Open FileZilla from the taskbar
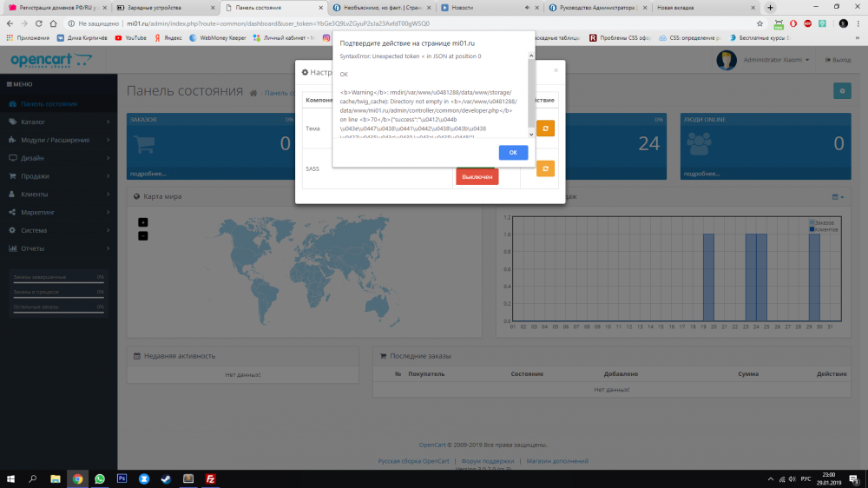 click(210, 479)
